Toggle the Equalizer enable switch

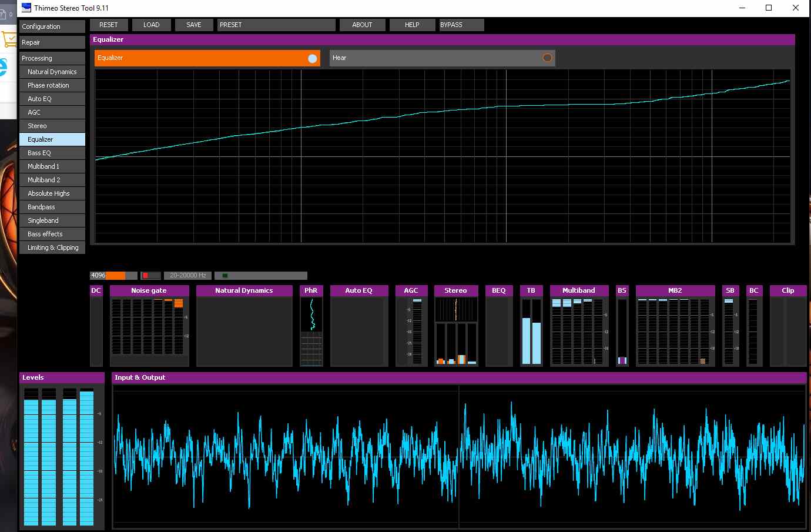click(x=312, y=58)
